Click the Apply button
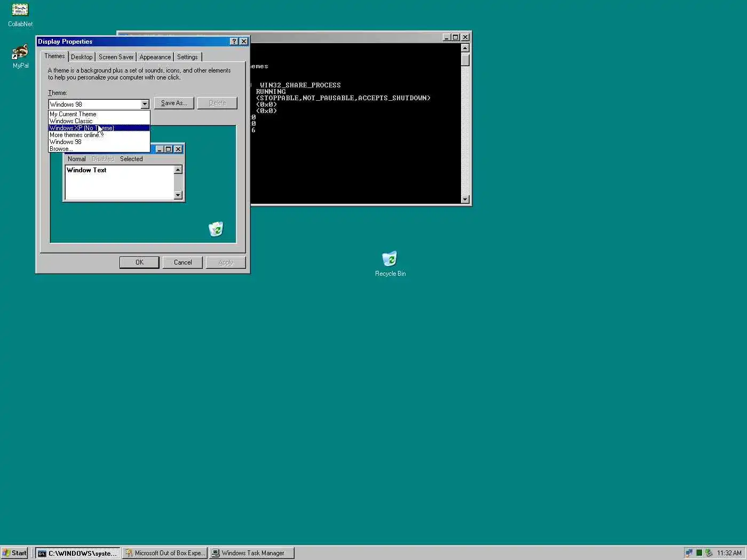 point(226,262)
